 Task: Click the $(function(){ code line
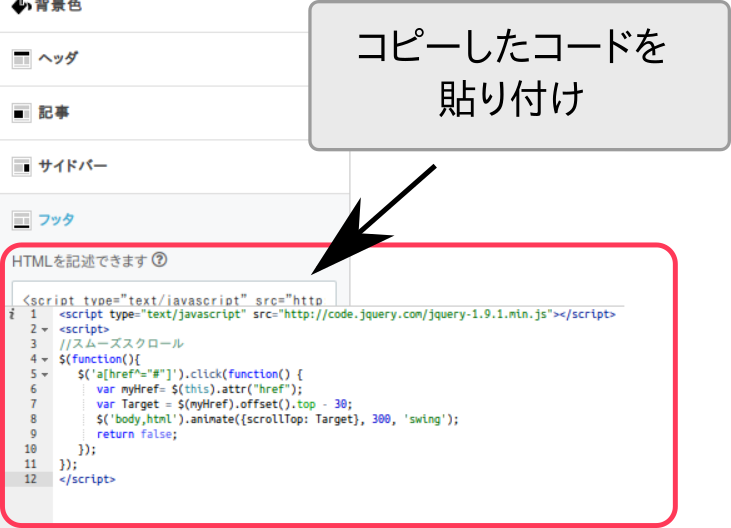tap(100, 359)
